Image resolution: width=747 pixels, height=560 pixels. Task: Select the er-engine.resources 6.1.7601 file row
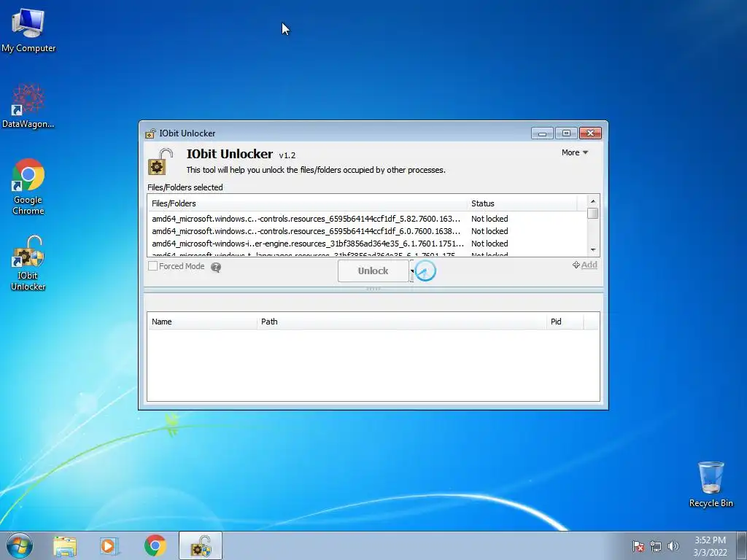(367, 244)
